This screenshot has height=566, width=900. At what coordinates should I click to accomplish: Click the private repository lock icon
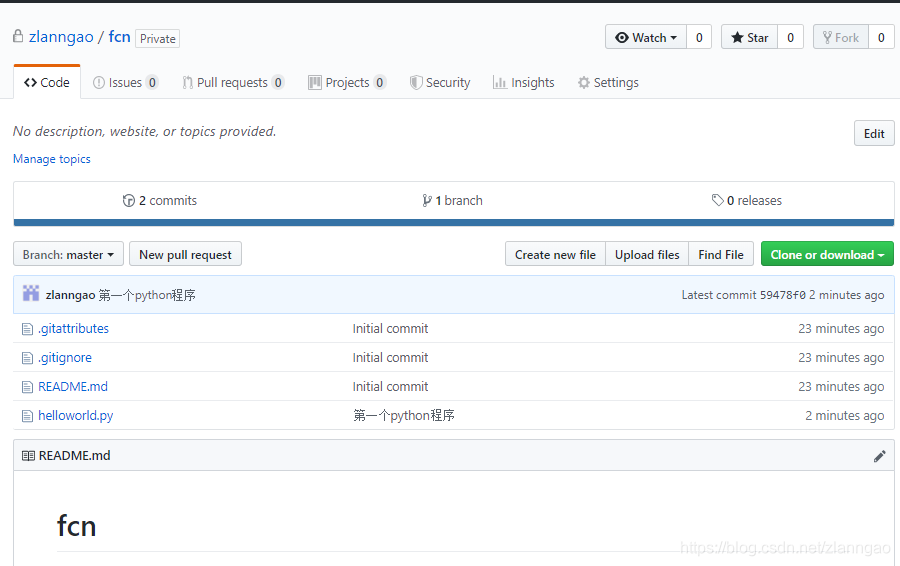[18, 36]
